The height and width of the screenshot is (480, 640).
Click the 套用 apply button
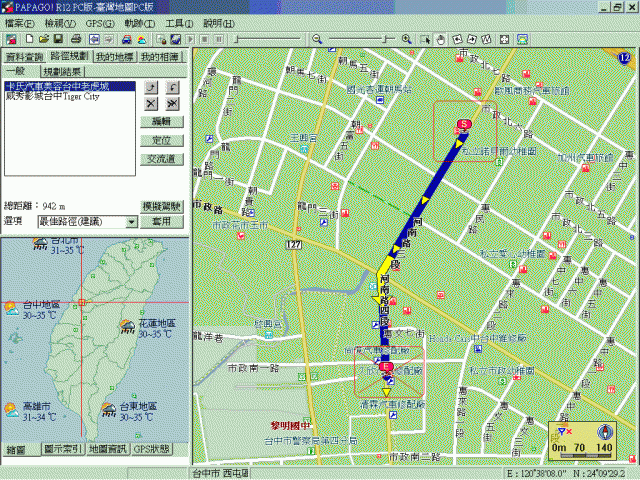tap(162, 221)
